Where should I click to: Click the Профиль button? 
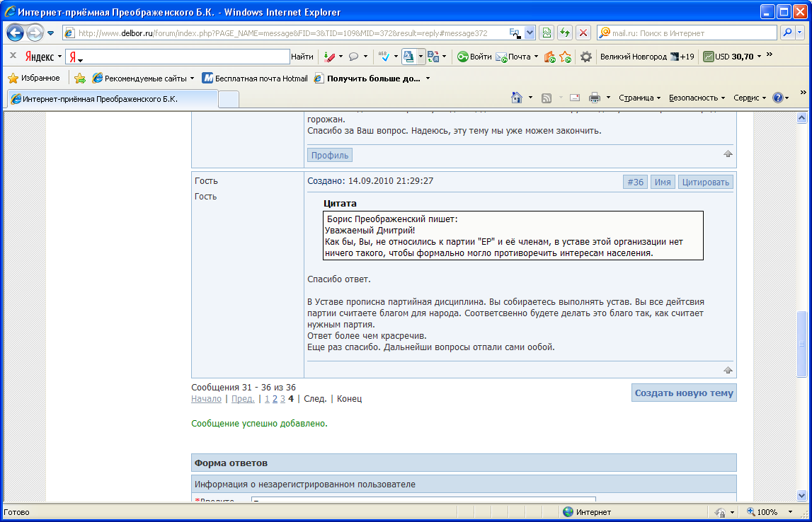click(330, 155)
